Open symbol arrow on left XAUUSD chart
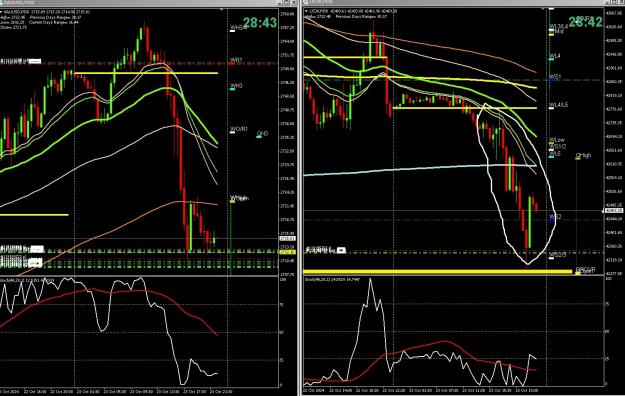 [1, 12]
